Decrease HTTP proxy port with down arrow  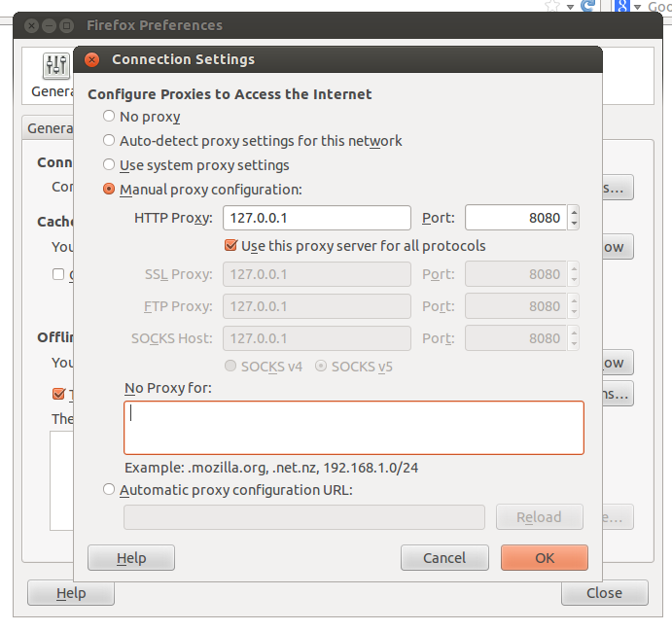click(574, 224)
